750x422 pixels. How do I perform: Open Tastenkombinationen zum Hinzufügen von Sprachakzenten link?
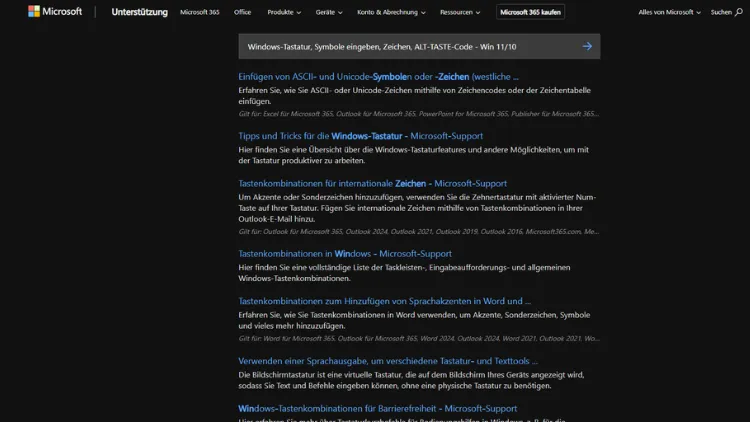384,301
